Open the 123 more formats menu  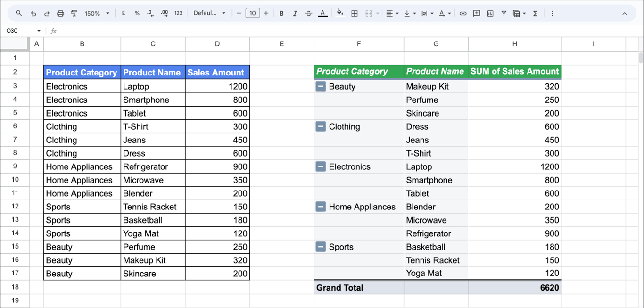click(x=178, y=13)
